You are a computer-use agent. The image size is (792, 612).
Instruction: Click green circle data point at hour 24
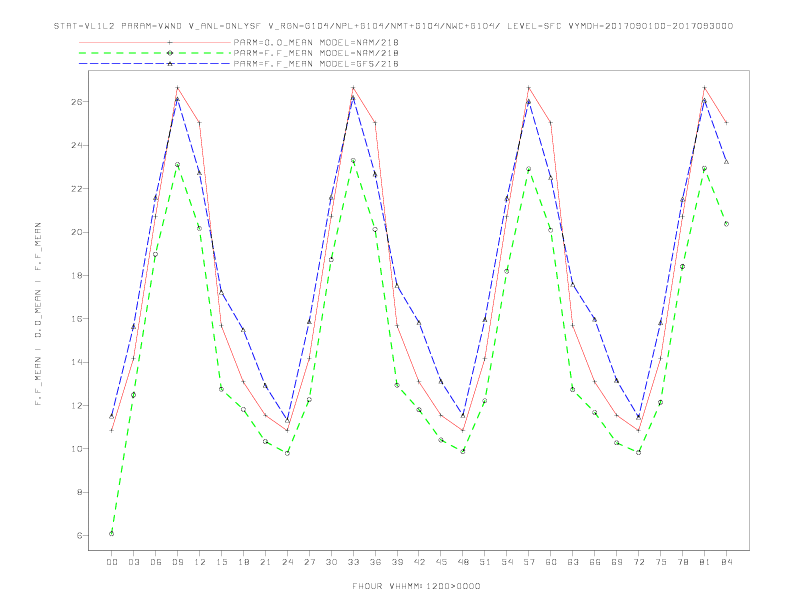[x=287, y=453]
